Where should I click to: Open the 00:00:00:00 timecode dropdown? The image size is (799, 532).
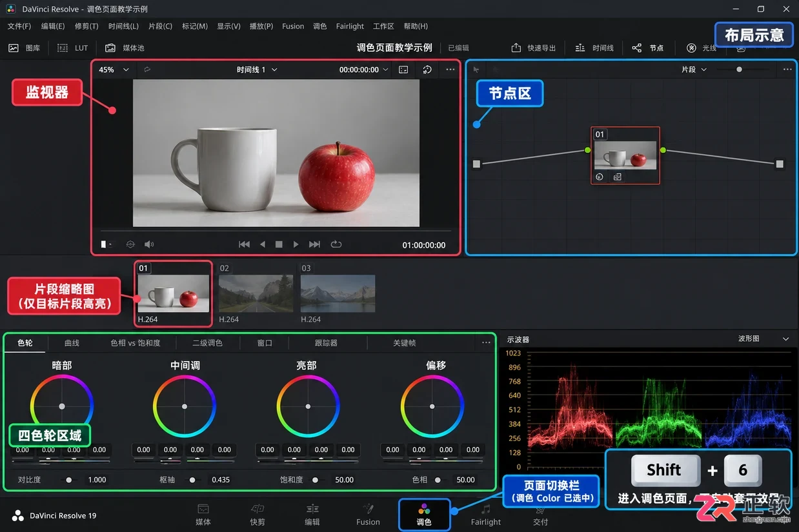364,70
